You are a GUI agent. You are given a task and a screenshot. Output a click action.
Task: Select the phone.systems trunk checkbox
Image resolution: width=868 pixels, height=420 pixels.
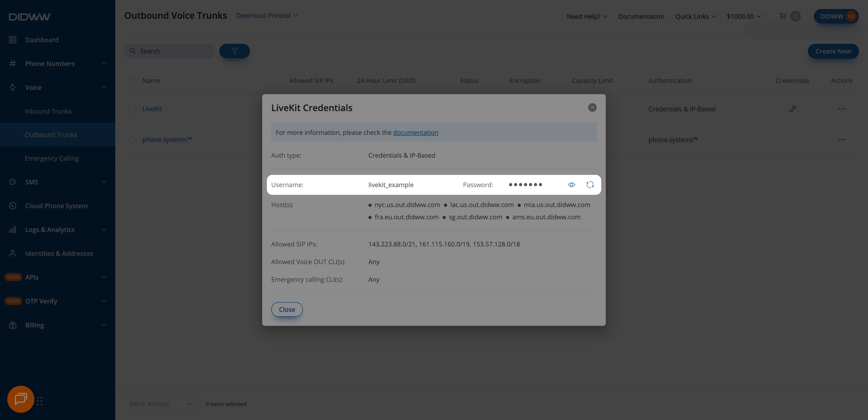pyautogui.click(x=132, y=139)
